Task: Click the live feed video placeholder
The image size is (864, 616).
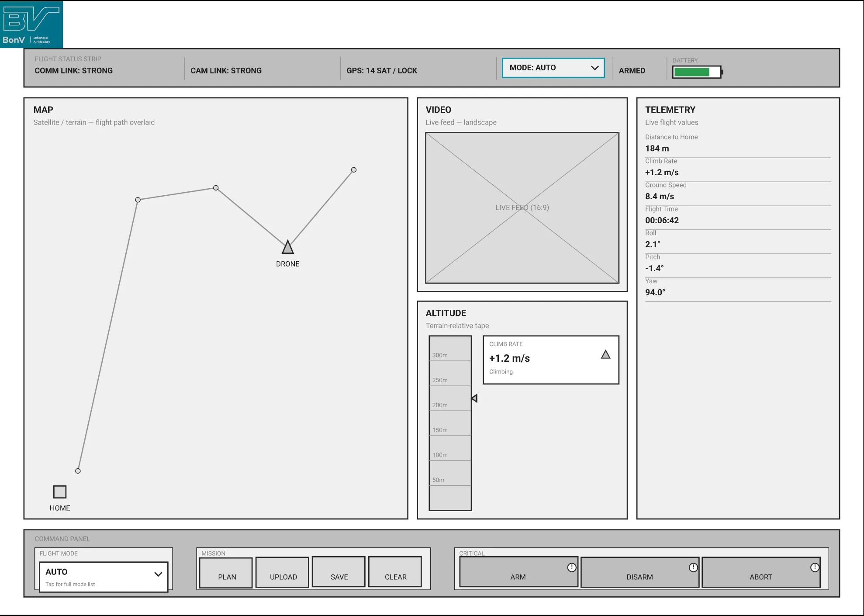Action: coord(522,208)
